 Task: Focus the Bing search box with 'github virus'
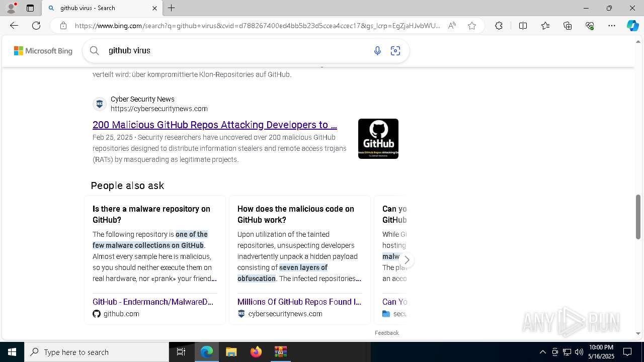[236, 50]
